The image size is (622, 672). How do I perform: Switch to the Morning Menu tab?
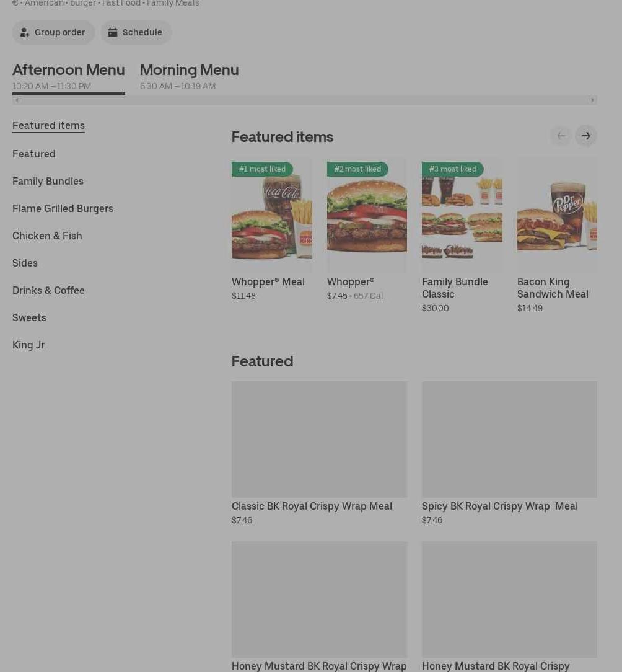point(189,76)
